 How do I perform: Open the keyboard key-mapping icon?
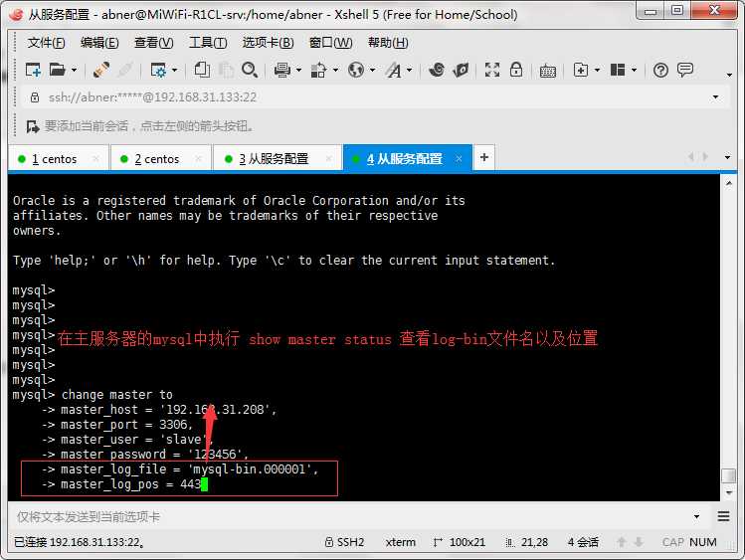(x=548, y=72)
